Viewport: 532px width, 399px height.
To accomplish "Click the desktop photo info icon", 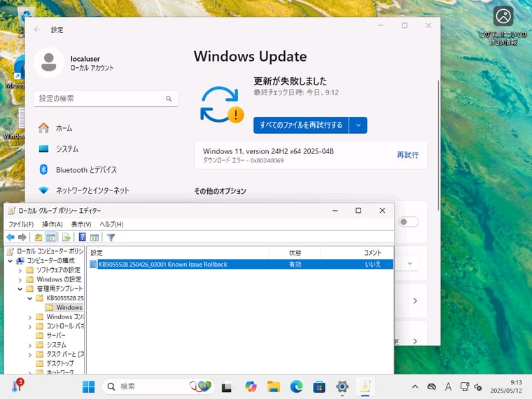I will point(503,16).
